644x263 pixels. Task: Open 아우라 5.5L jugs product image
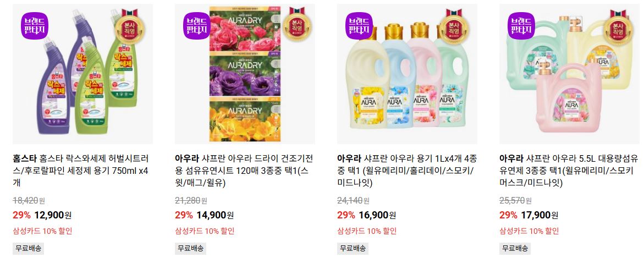[569, 74]
